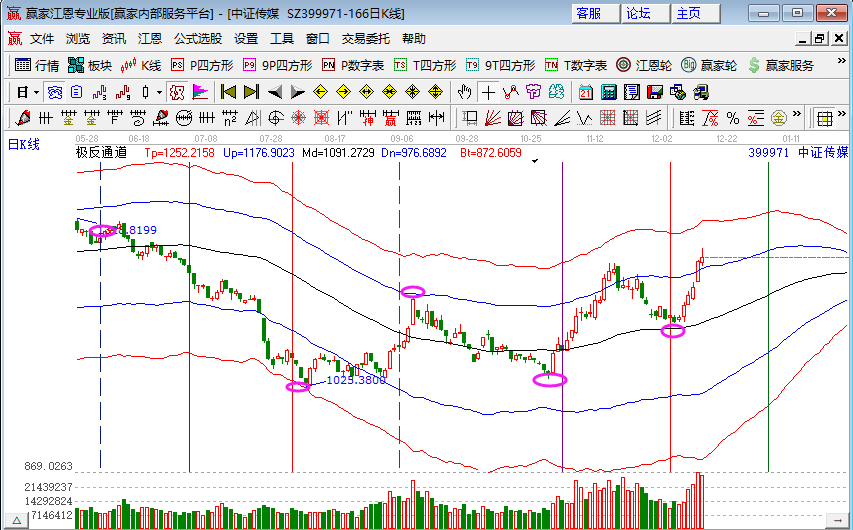Image resolution: width=853 pixels, height=530 pixels.
Task: Click yellow diamond left-arrow icon
Action: point(320,93)
